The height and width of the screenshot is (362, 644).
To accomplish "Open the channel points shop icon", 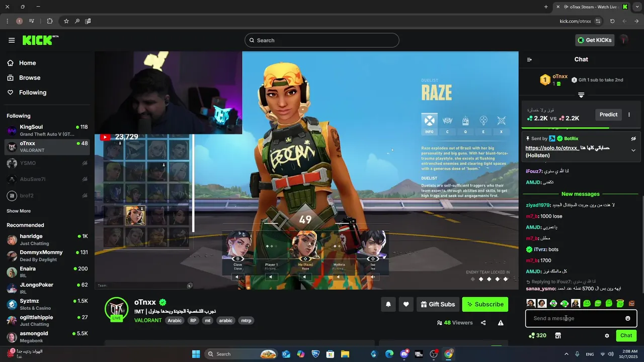I will (x=558, y=335).
